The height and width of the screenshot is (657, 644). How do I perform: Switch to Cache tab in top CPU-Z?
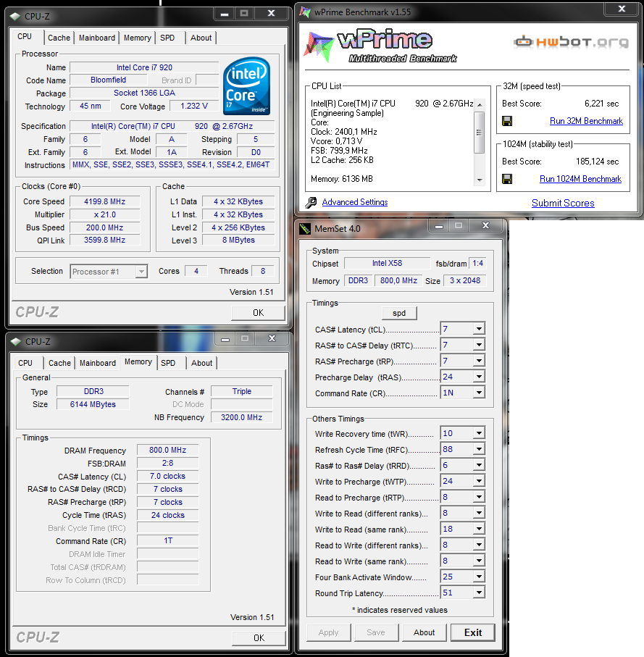[59, 38]
